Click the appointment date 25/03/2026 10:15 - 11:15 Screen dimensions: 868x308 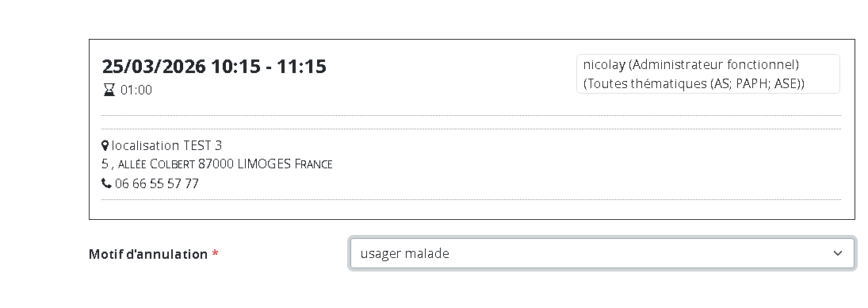click(x=214, y=67)
